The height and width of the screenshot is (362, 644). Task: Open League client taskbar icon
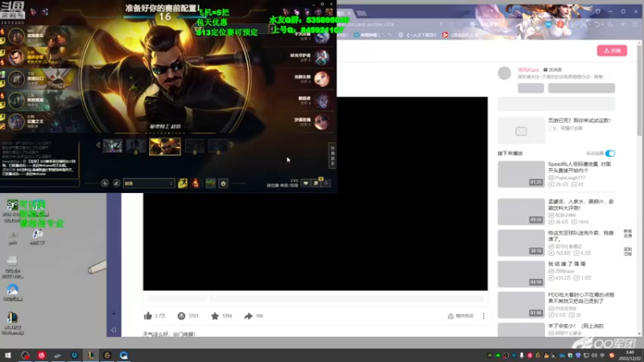(x=91, y=355)
